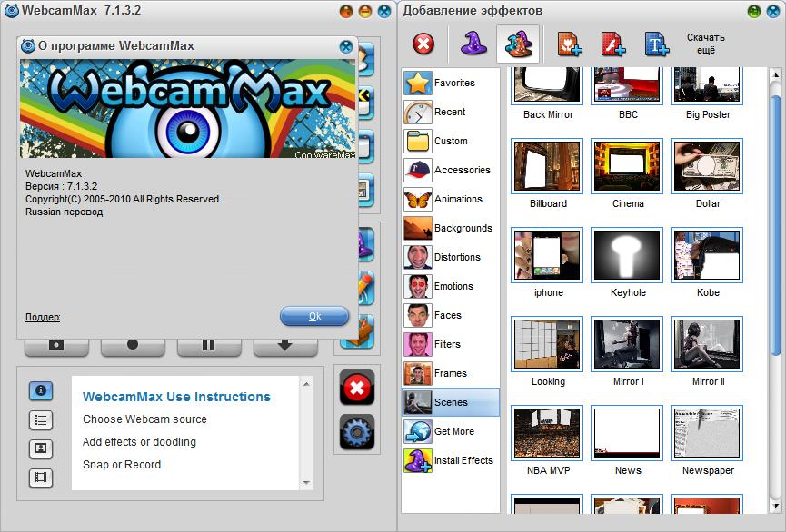Select the Distortions category
This screenshot has height=532, width=786.
451,257
